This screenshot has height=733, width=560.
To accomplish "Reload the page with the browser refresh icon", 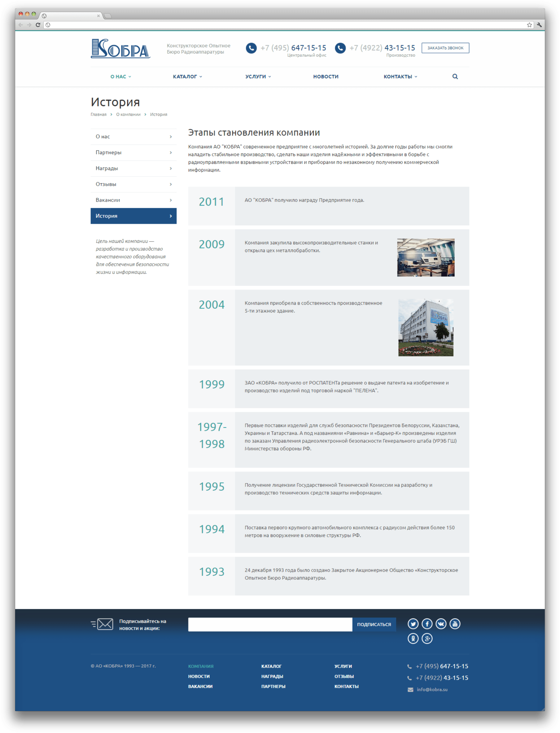I will click(38, 25).
